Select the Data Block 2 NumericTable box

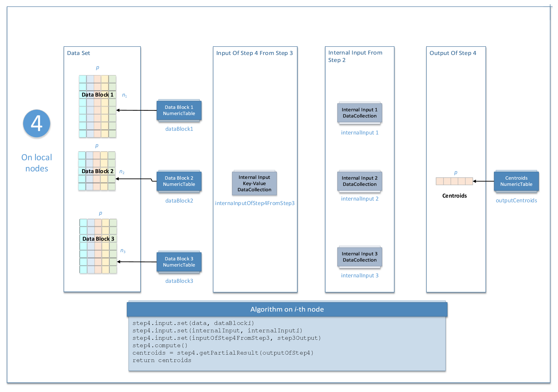coord(179,181)
